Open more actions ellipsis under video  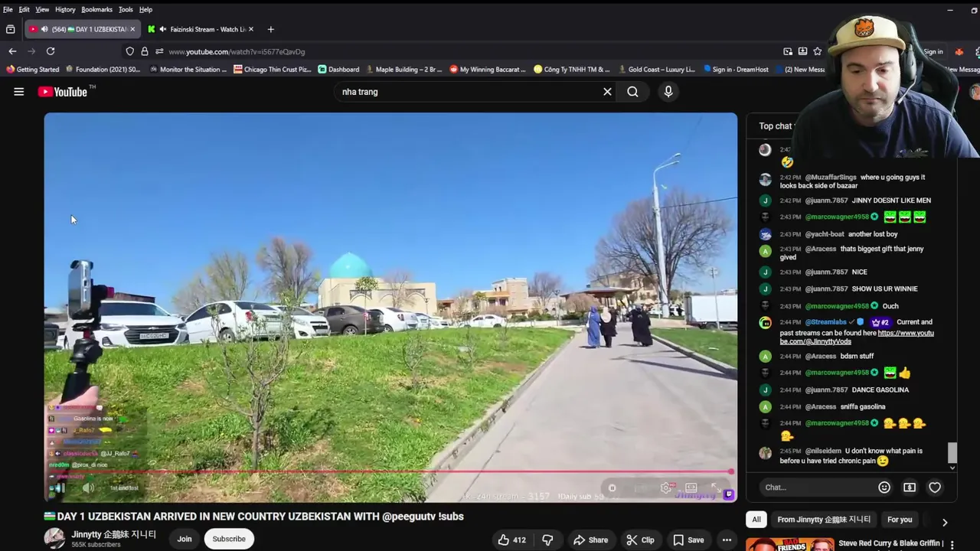point(727,540)
